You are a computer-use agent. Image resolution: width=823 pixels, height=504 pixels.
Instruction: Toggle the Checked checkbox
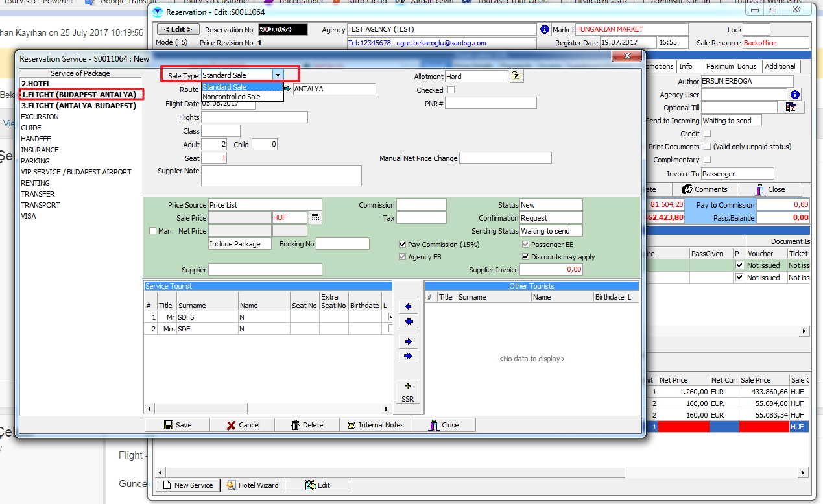coord(451,90)
